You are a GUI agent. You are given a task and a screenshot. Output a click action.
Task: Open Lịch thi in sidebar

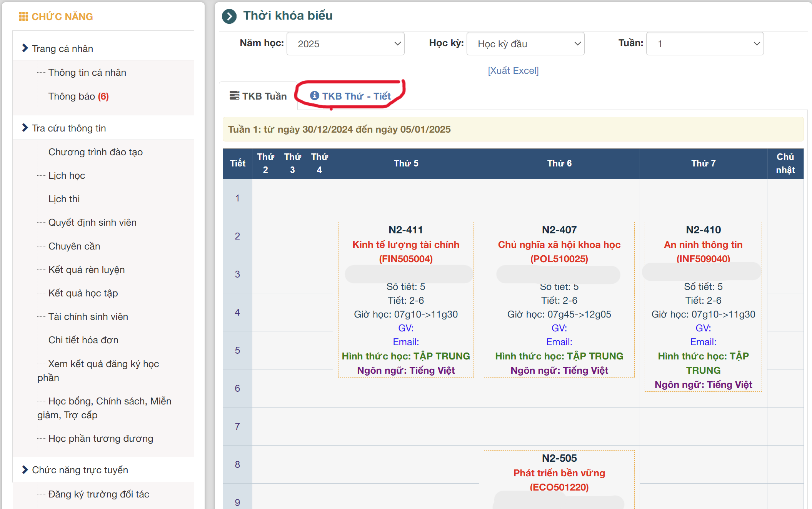(64, 199)
